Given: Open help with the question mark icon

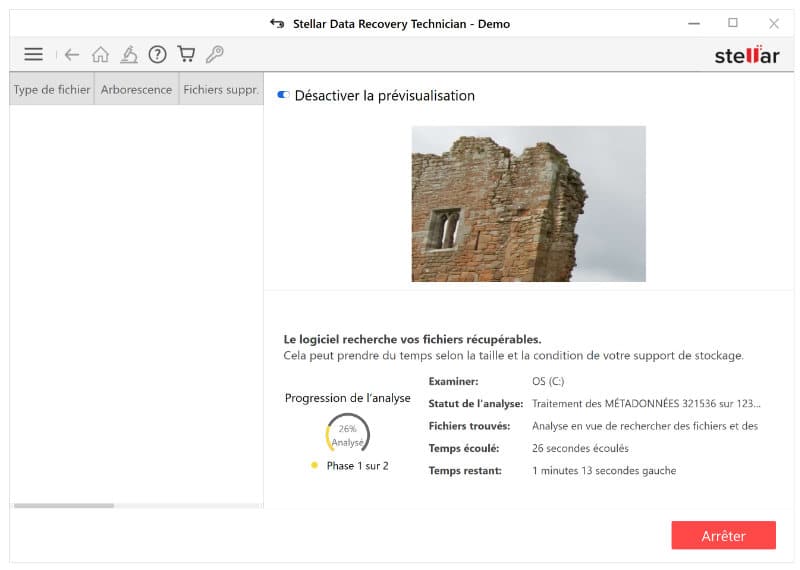Looking at the screenshot, I should tap(157, 55).
